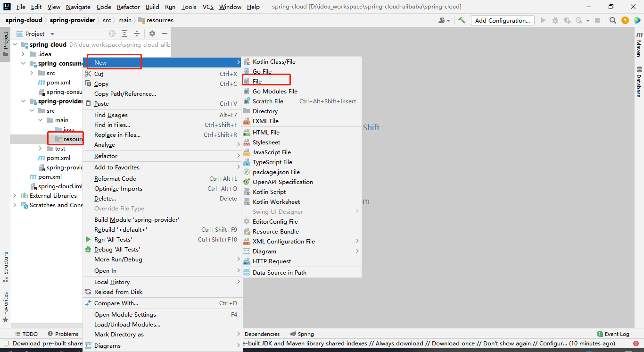Choose Data Source in Path
Viewport: 644px width, 352px height.
(x=301, y=273)
